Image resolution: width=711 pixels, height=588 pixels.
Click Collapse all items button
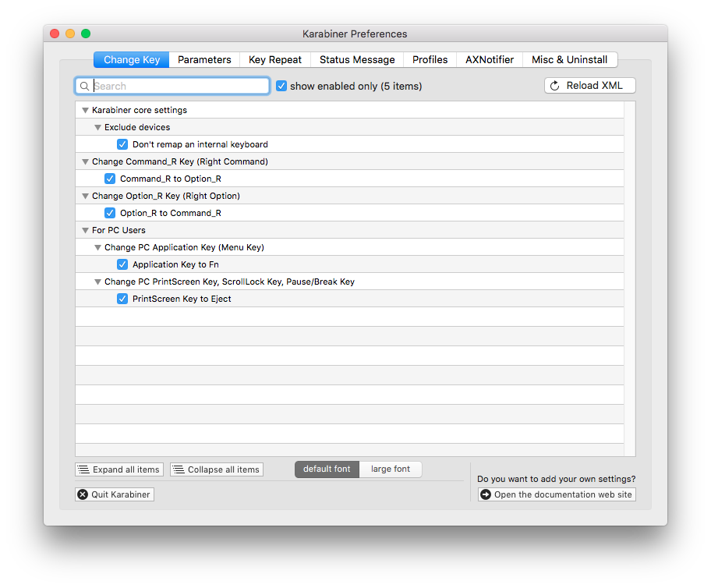tap(217, 469)
